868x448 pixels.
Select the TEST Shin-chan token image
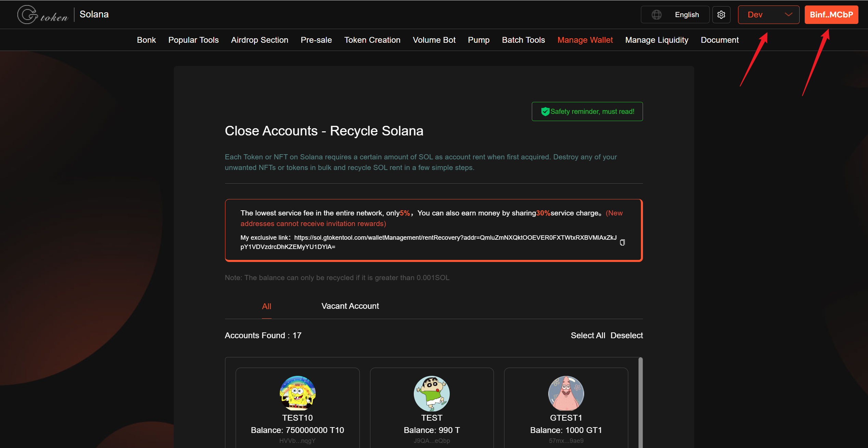(x=432, y=393)
